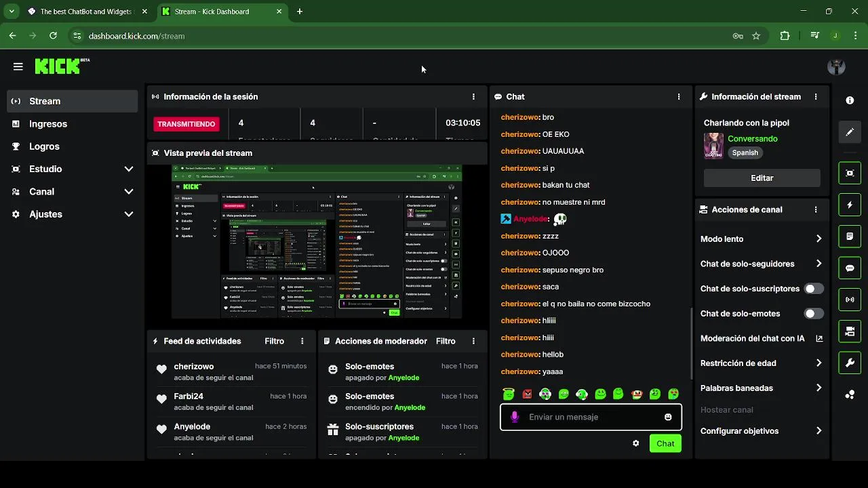Viewport: 868px width, 488px height.
Task: Open Información del stream panel options
Action: pos(816,97)
